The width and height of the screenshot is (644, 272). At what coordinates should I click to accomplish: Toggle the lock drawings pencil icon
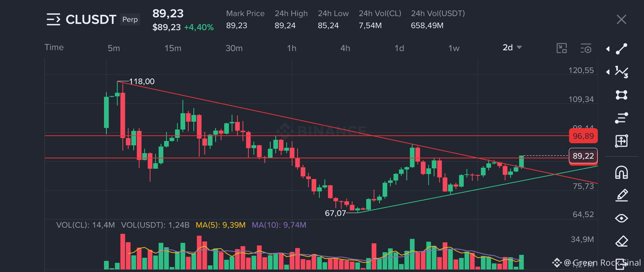[x=621, y=195]
